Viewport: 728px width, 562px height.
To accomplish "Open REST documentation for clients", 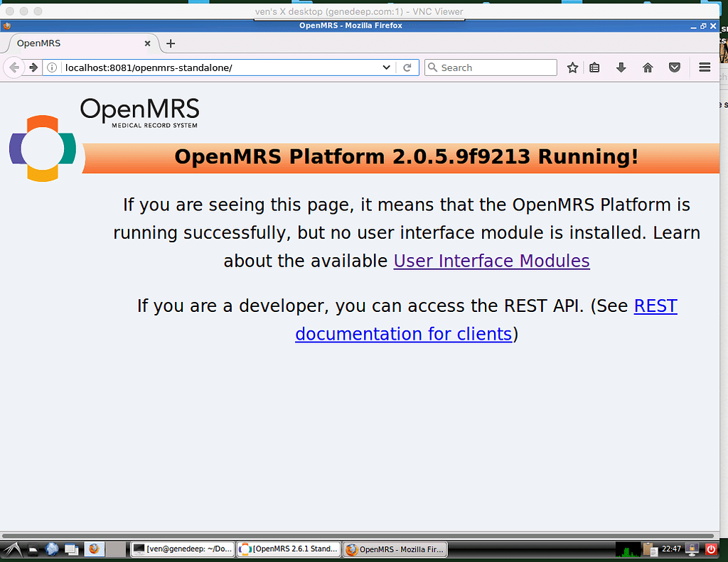I will click(404, 333).
